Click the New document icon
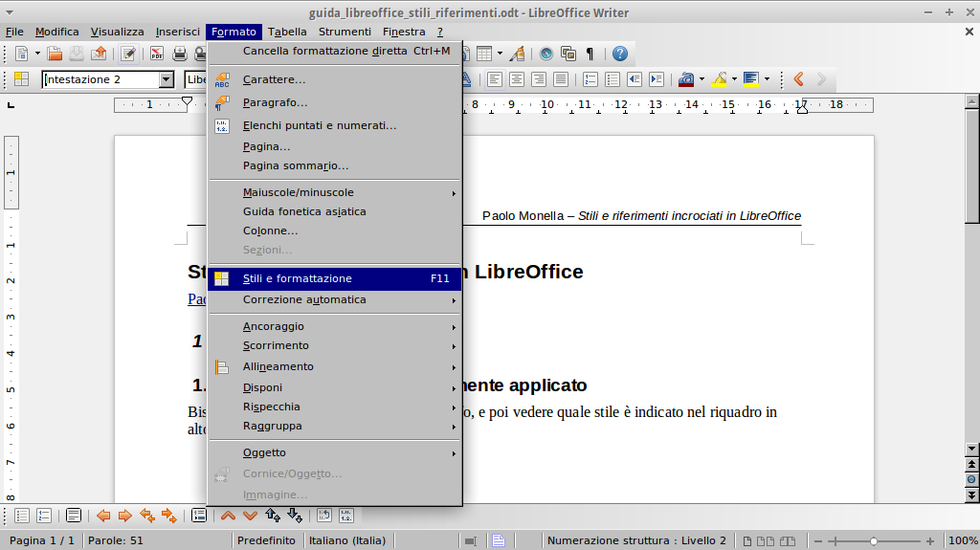This screenshot has height=550, width=980. tap(21, 54)
